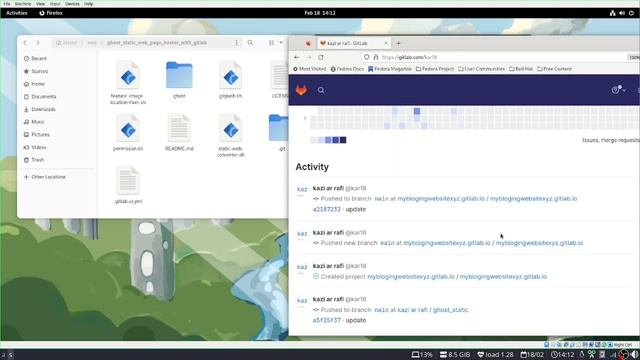Screen dimensions: 640x360
Task: Open the GitLab help menu dropdown
Action: [x=618, y=90]
